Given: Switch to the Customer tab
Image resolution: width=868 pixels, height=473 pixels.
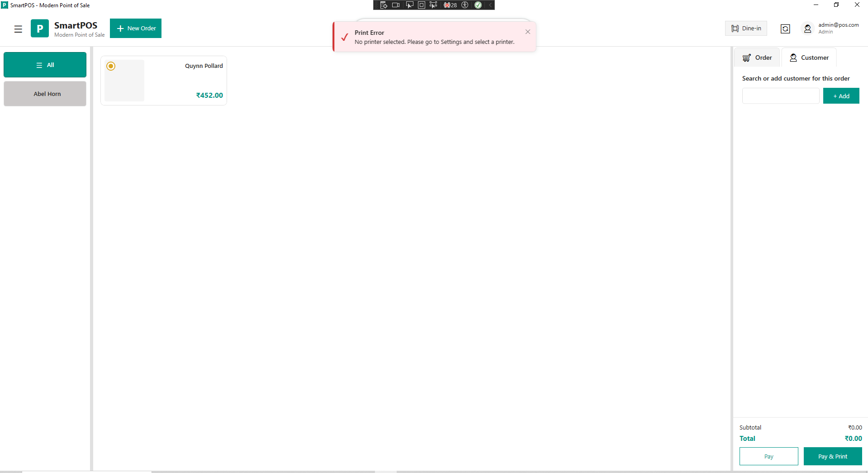Looking at the screenshot, I should 809,57.
